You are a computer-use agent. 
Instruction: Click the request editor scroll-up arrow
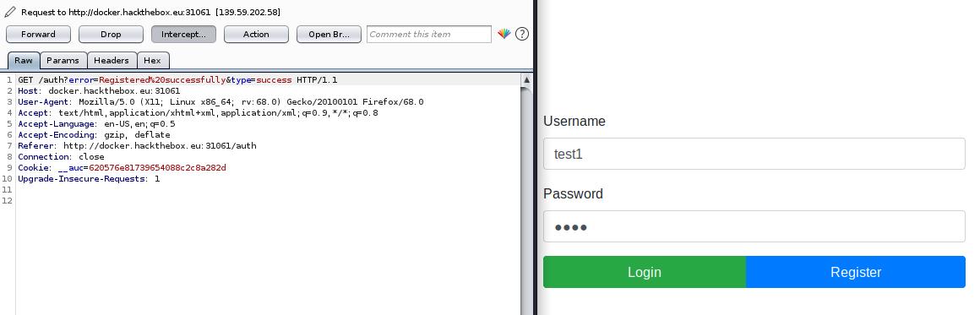tap(526, 80)
